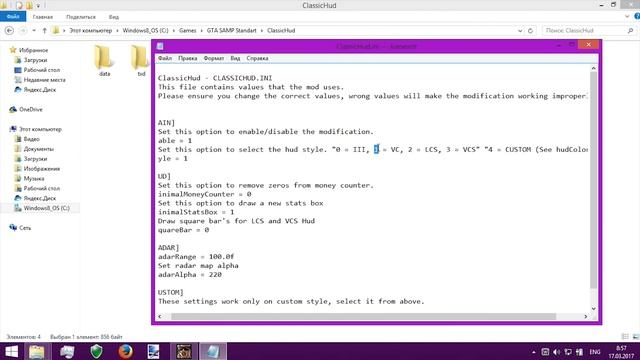Open Загрузки under Избранное
Viewport: 640px width, 360px height.
pos(35,60)
